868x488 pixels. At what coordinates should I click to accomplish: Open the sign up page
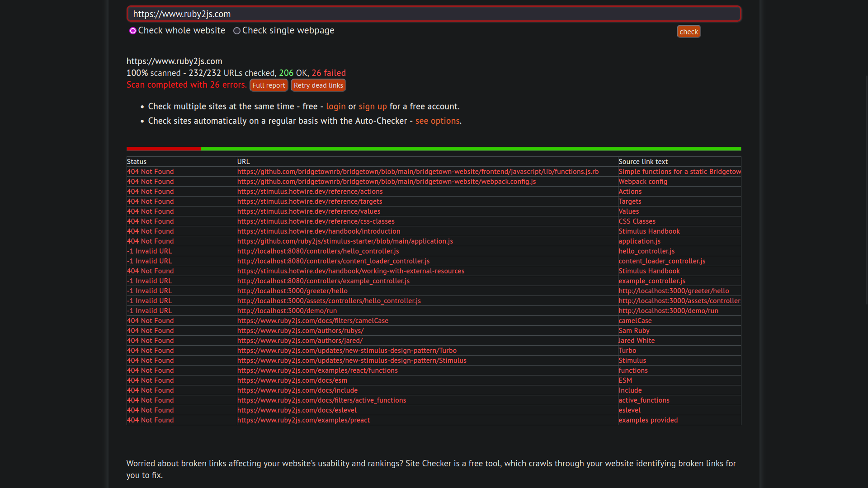click(373, 106)
